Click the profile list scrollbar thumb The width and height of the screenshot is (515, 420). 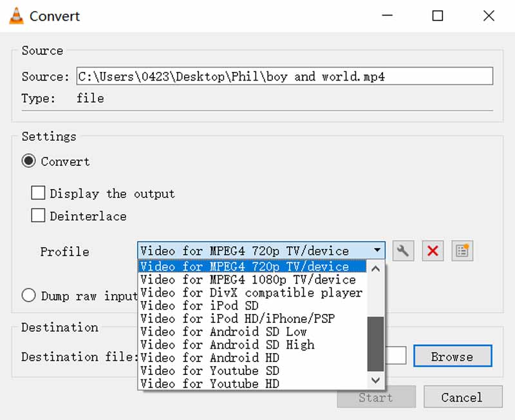tap(375, 343)
